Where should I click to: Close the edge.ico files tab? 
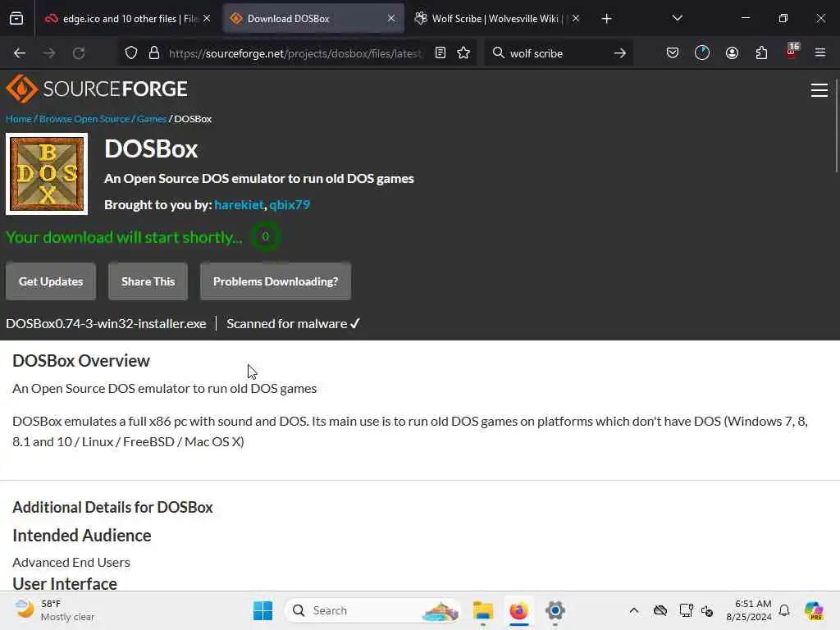point(207,19)
